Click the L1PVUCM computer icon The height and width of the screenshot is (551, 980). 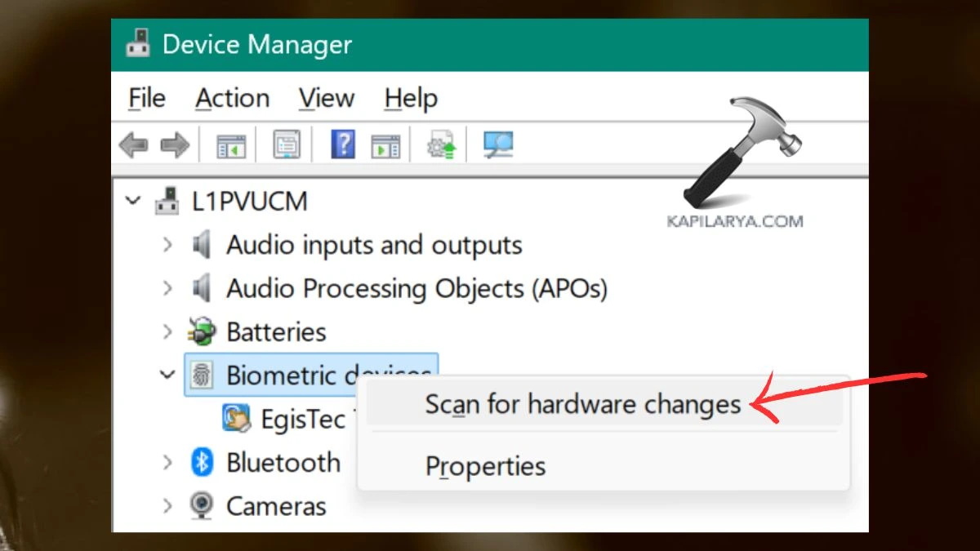tap(167, 201)
